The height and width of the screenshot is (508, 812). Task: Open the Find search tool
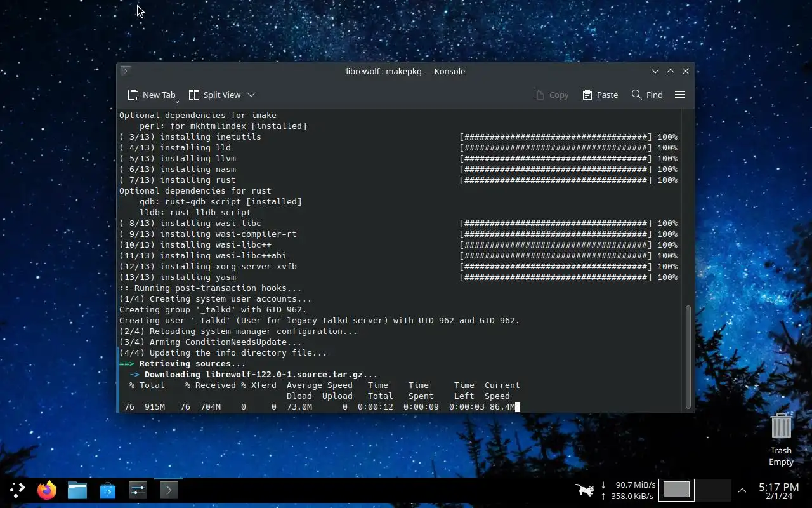point(647,95)
